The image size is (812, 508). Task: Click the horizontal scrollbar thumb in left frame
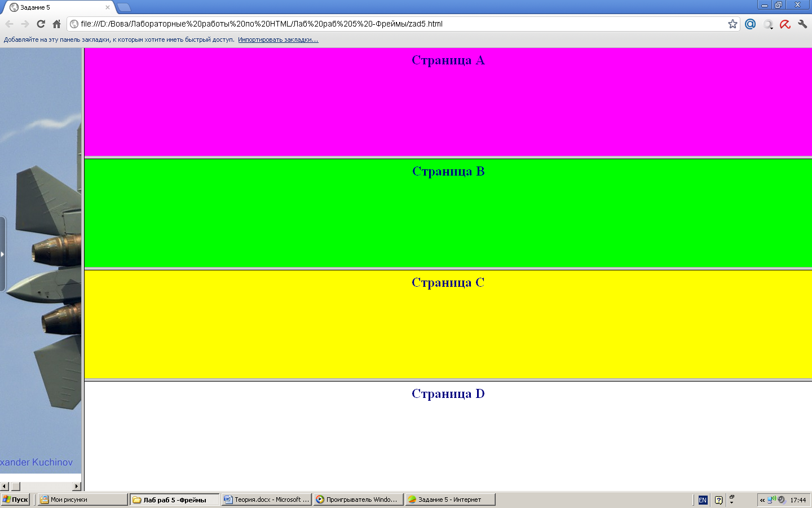tap(16, 486)
